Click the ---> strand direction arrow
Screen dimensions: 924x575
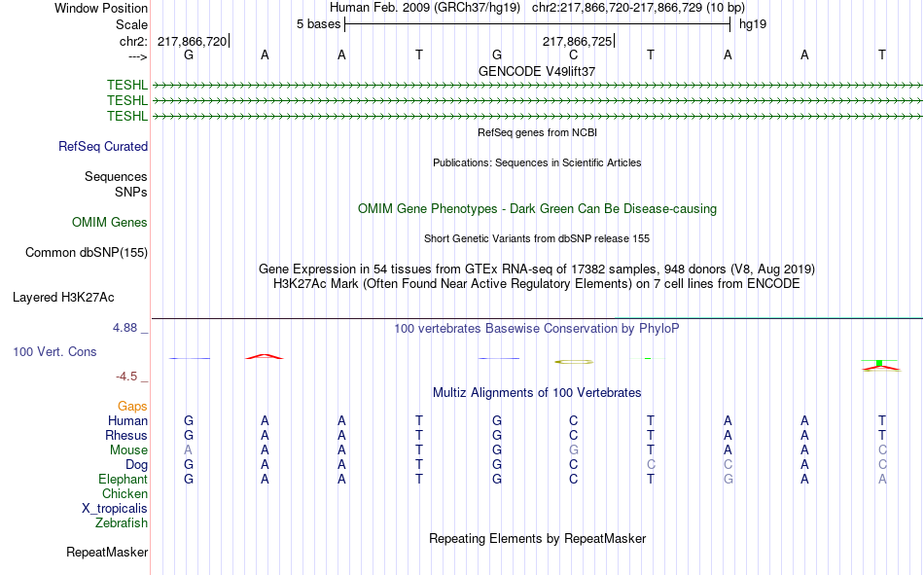click(138, 56)
